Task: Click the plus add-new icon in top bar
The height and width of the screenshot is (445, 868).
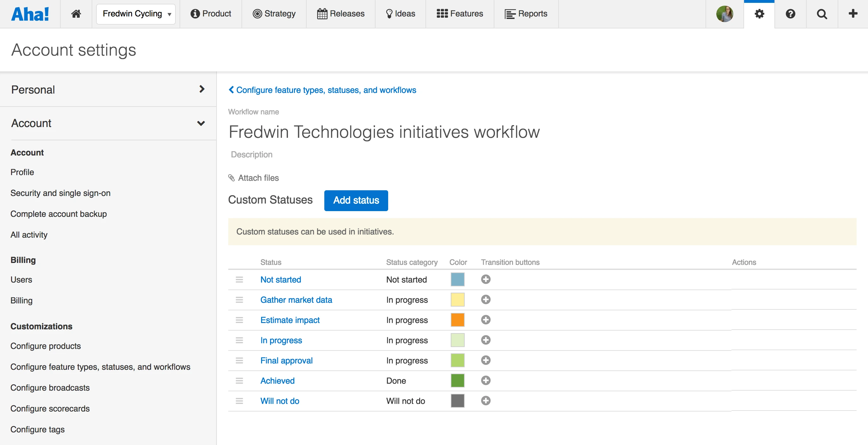Action: [853, 14]
